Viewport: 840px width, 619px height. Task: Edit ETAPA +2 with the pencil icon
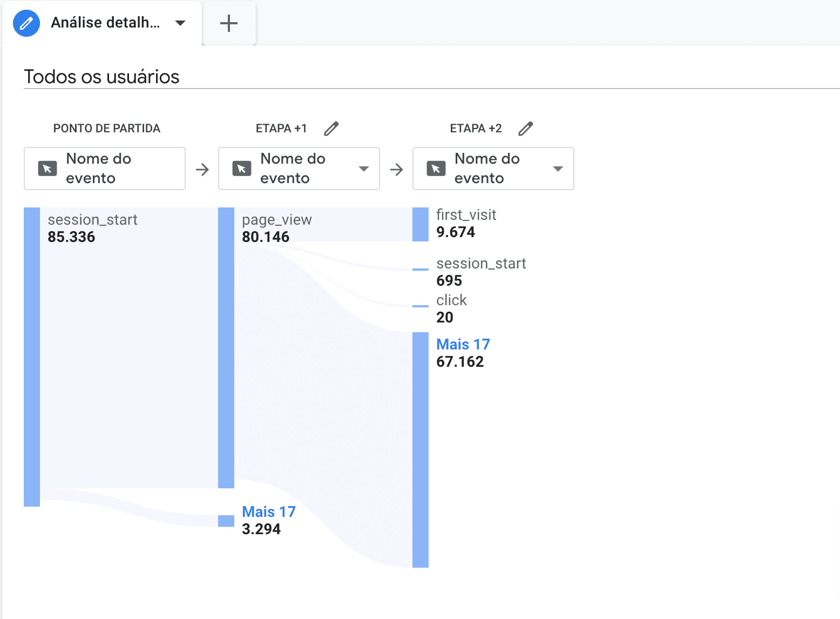tap(525, 129)
